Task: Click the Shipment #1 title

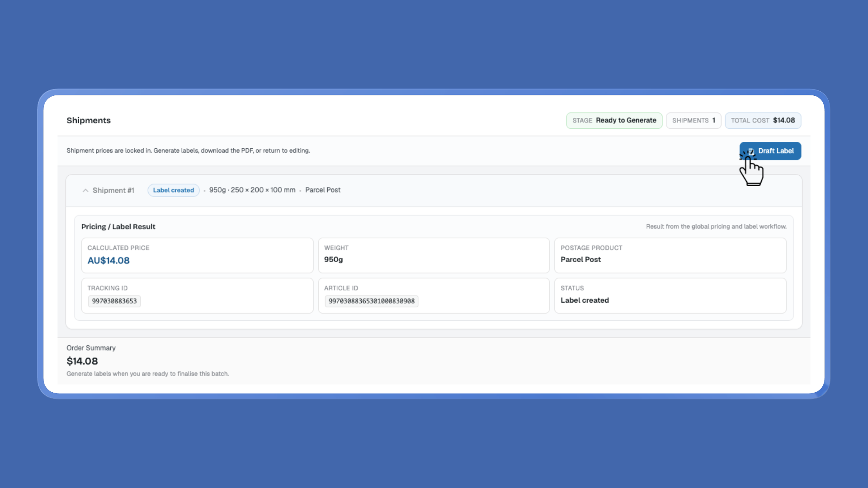Action: coord(113,190)
